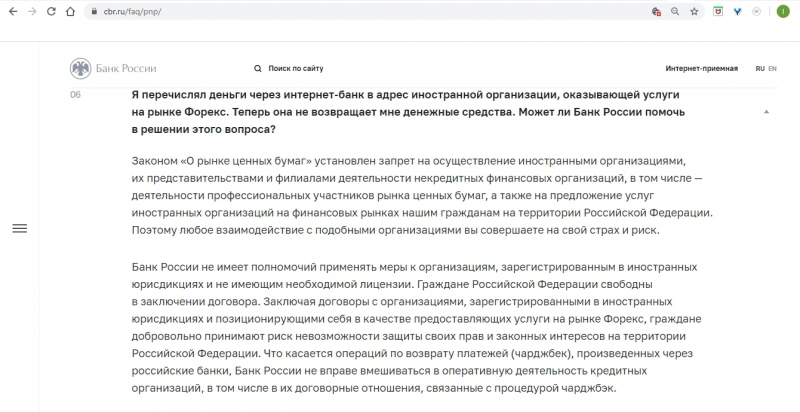Screen dimensions: 800x412
Task: Click the Bank of Russia logo
Action: point(113,68)
